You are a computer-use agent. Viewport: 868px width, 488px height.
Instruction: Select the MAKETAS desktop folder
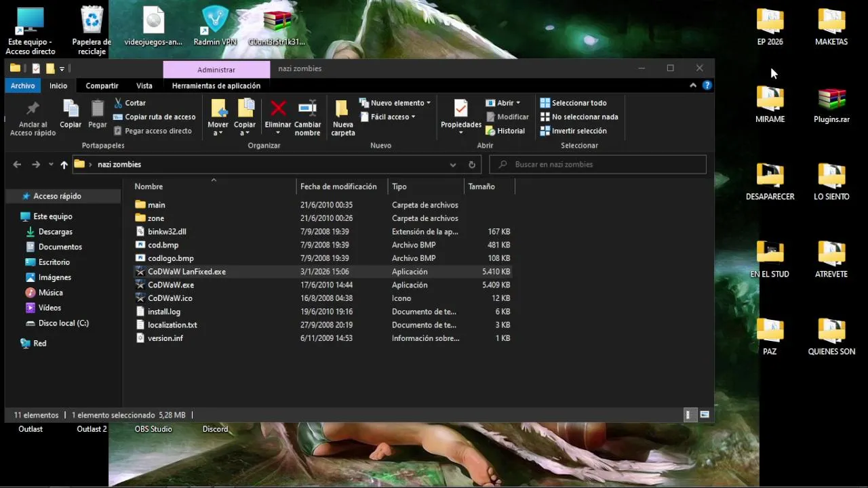coord(831,27)
